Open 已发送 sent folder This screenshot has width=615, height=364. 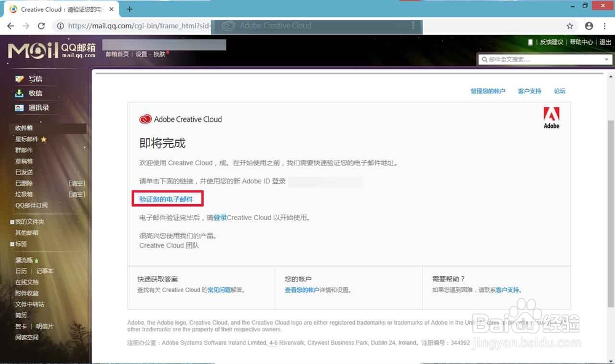pyautogui.click(x=24, y=172)
